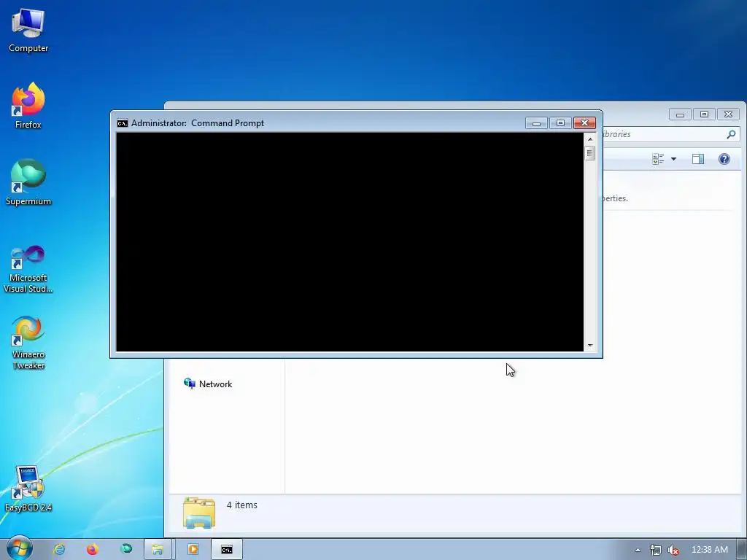Open Explorer Help question mark button

click(724, 159)
